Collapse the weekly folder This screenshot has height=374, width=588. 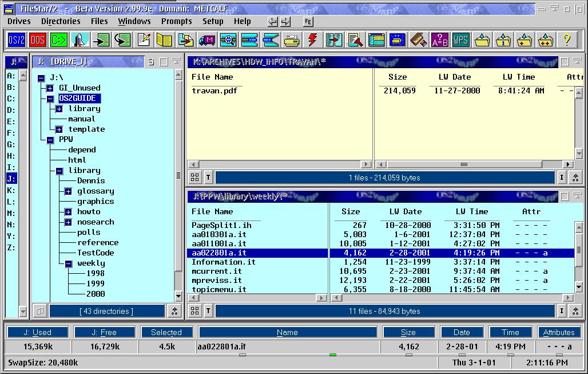[x=68, y=263]
